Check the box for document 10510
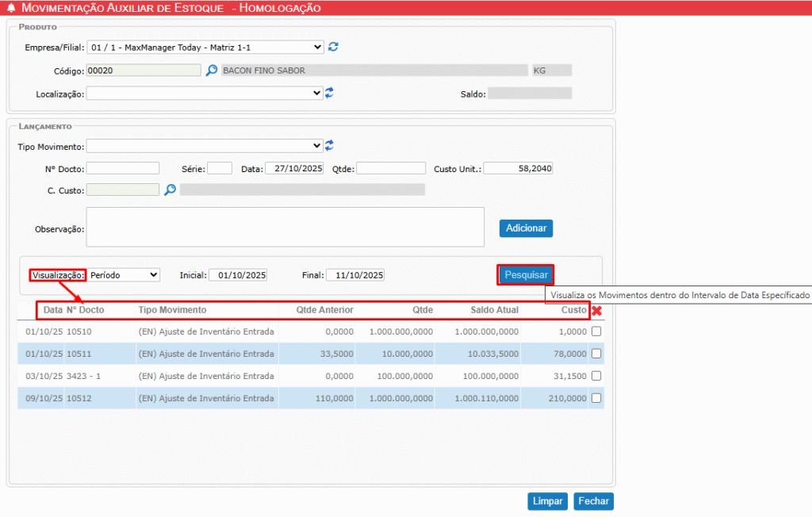This screenshot has height=517, width=812. [x=596, y=331]
